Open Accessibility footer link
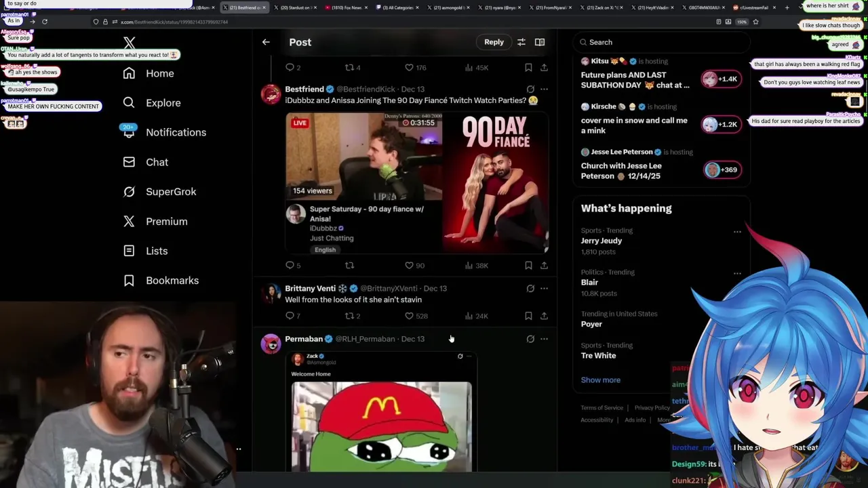The image size is (868, 488). tap(597, 420)
